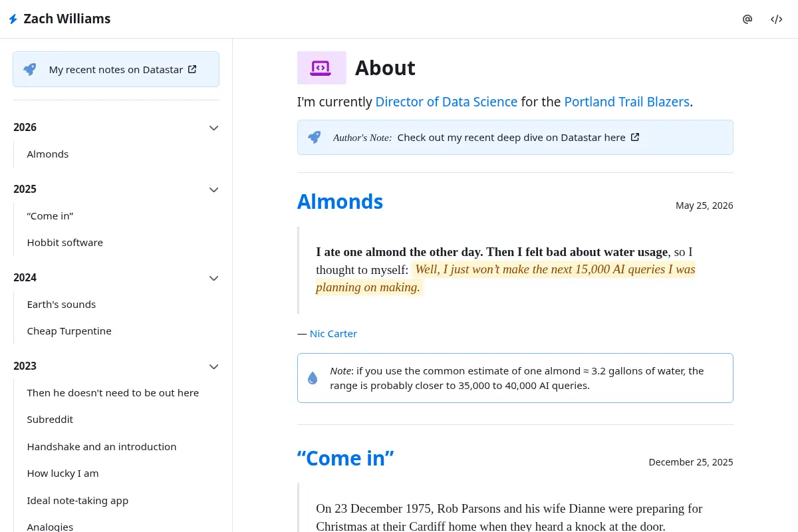Click external link icon after Datastar here
The height and width of the screenshot is (532, 798).
[635, 137]
